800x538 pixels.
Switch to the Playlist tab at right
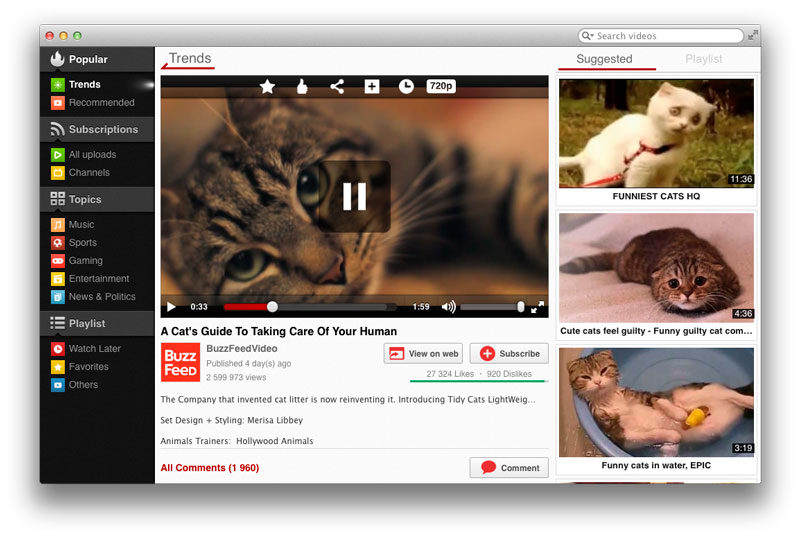704,59
